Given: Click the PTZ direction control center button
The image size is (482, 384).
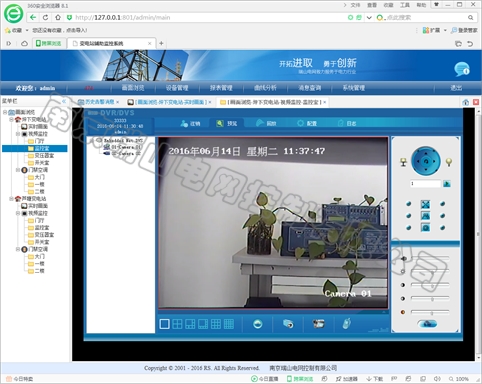Looking at the screenshot, I should tap(426, 161).
